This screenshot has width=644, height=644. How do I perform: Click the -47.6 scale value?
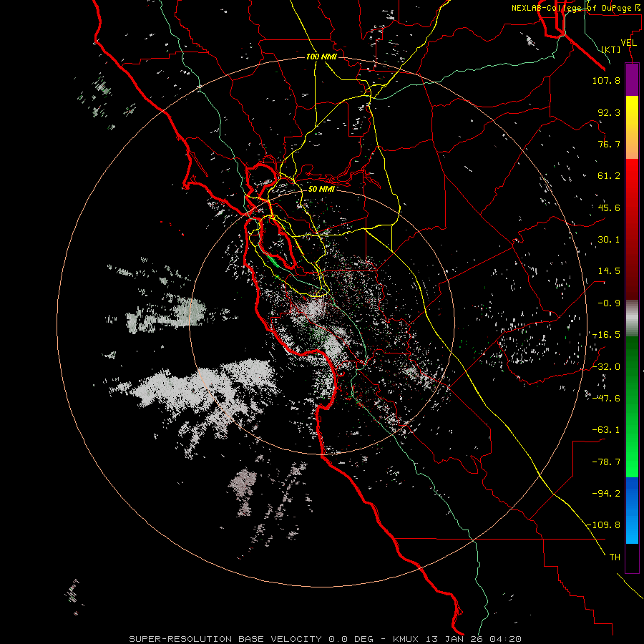[606, 399]
